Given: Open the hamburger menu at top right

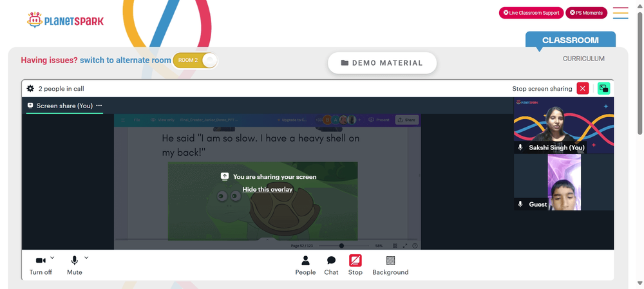Looking at the screenshot, I should [620, 13].
